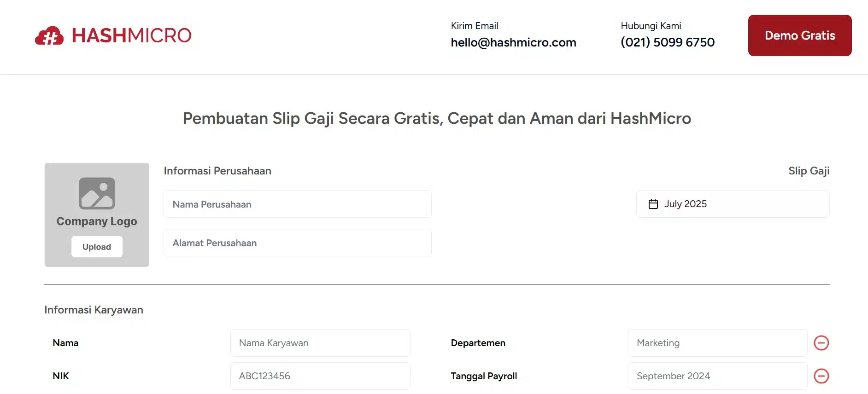
Task: Click the Departemen field showing Marketing
Action: coord(717,343)
